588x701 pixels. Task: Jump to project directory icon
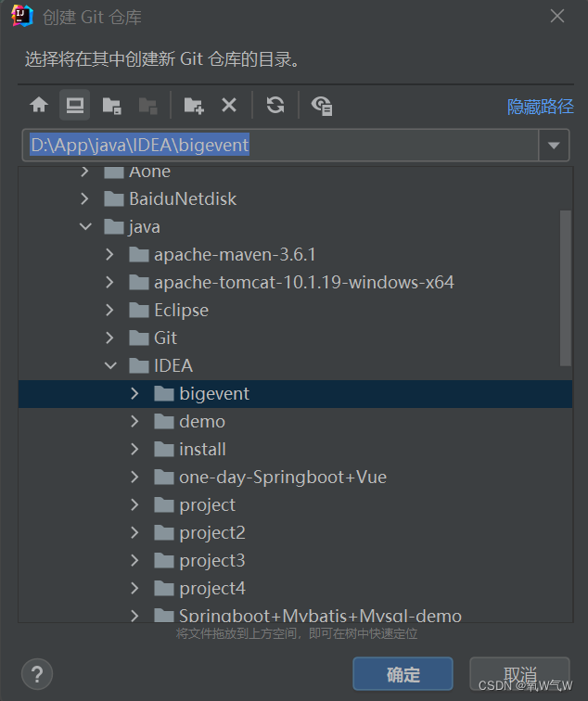click(112, 106)
